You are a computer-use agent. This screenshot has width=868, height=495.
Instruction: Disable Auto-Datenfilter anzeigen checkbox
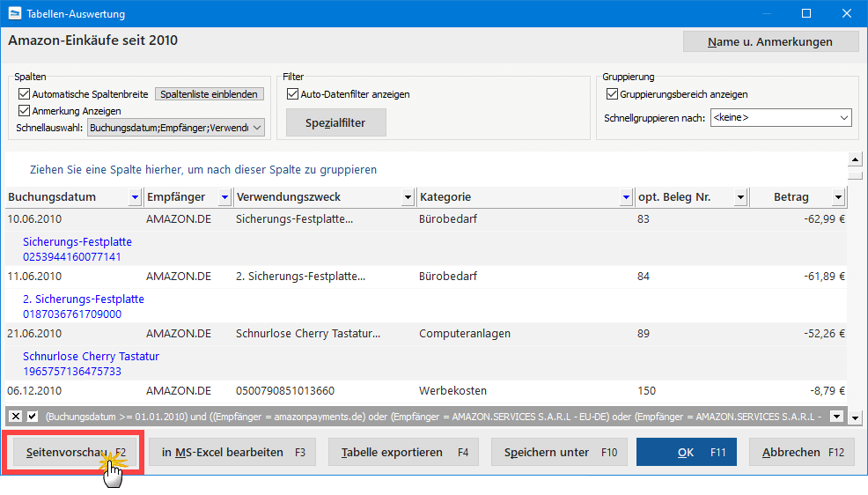292,93
